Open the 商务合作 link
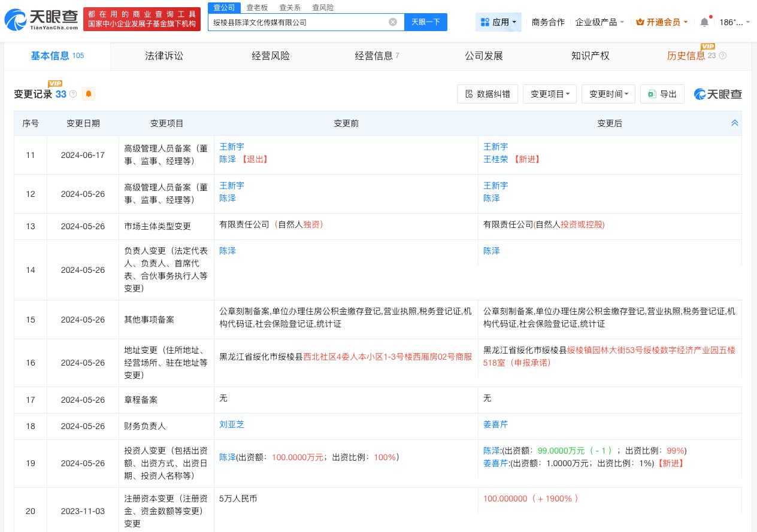This screenshot has height=532, width=757. 548,22
